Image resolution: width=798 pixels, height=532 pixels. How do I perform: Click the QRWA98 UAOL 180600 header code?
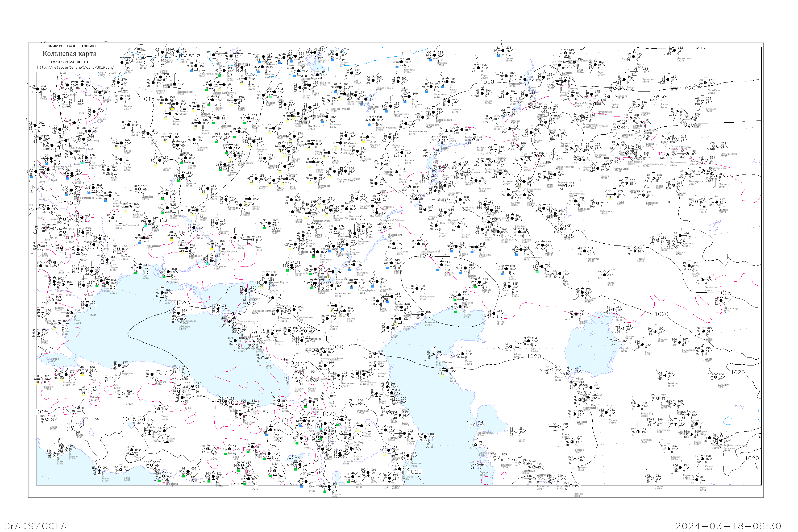pos(72,46)
